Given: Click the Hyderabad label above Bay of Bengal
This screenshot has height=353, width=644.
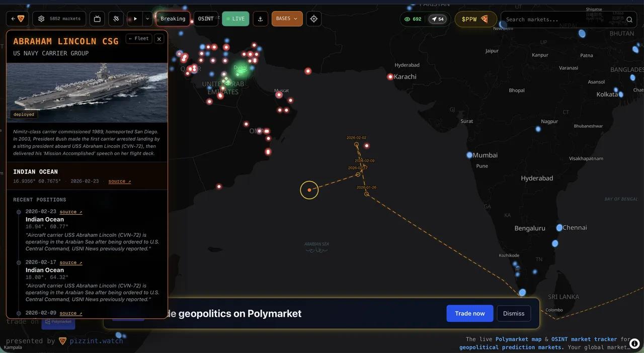Looking at the screenshot, I should (x=537, y=178).
